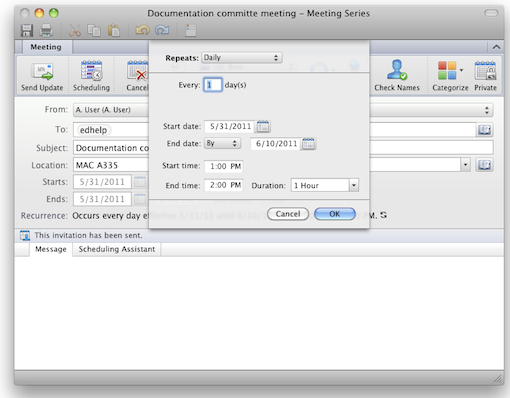This screenshot has width=510, height=398.
Task: Click Send Update in the ribbon
Action: [42, 76]
